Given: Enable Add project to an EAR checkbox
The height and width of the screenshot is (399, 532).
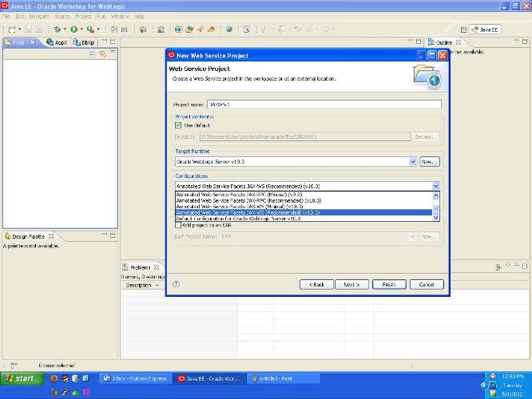Looking at the screenshot, I should click(x=178, y=225).
